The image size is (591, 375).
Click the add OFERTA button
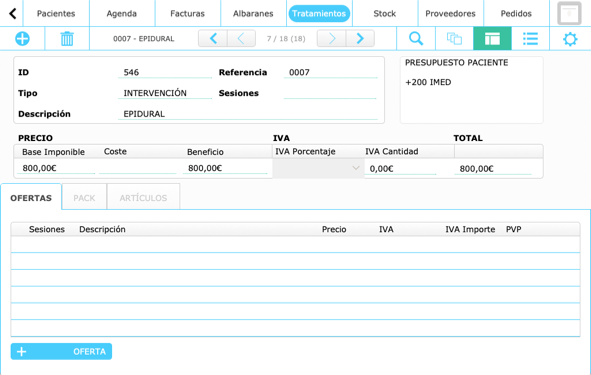61,351
